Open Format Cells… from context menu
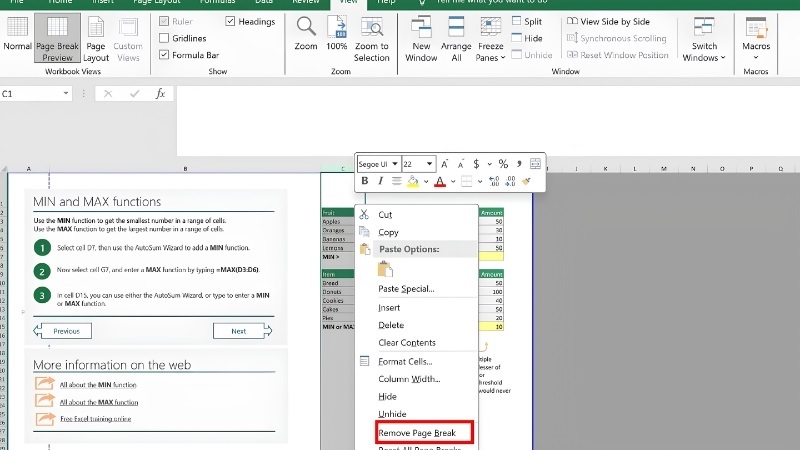The height and width of the screenshot is (450, 800). [417, 361]
